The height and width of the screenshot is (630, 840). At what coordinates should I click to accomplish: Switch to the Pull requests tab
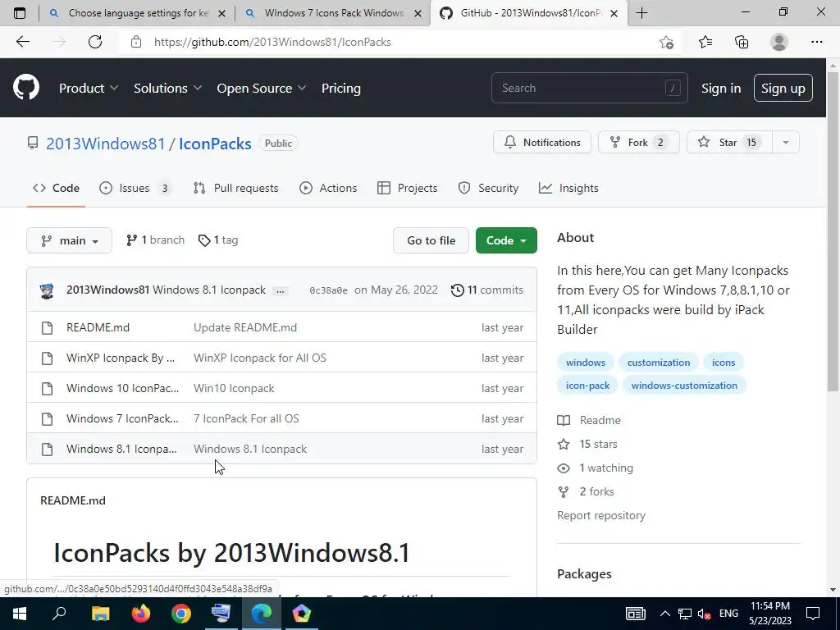236,188
